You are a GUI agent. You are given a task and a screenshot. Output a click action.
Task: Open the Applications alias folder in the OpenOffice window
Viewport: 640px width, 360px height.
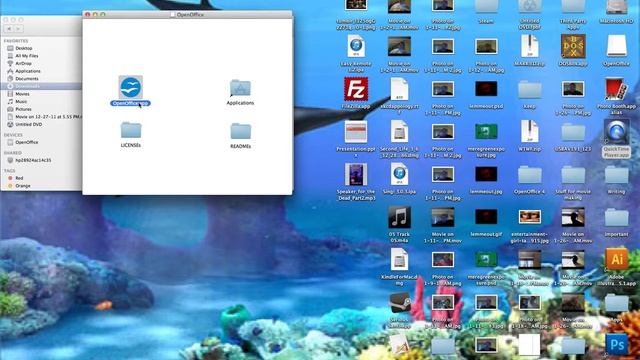[x=240, y=89]
